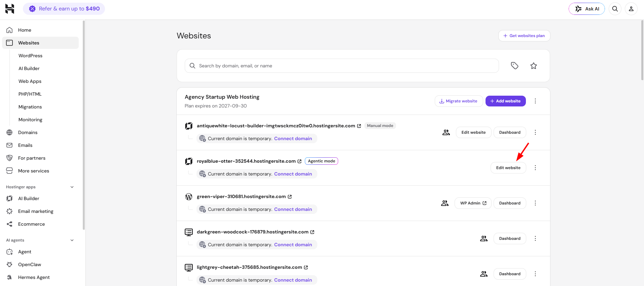Focus the Search by domain, email, or name field
The width and height of the screenshot is (644, 286).
(x=342, y=66)
